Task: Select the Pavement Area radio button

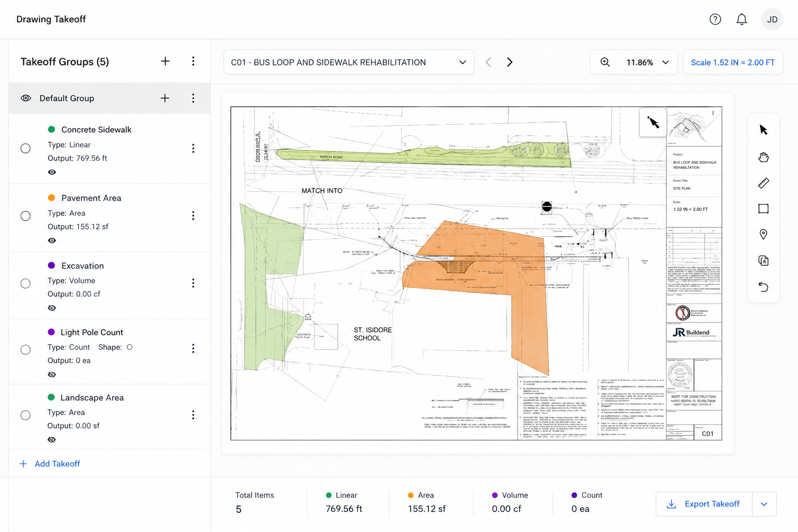Action: (25, 216)
